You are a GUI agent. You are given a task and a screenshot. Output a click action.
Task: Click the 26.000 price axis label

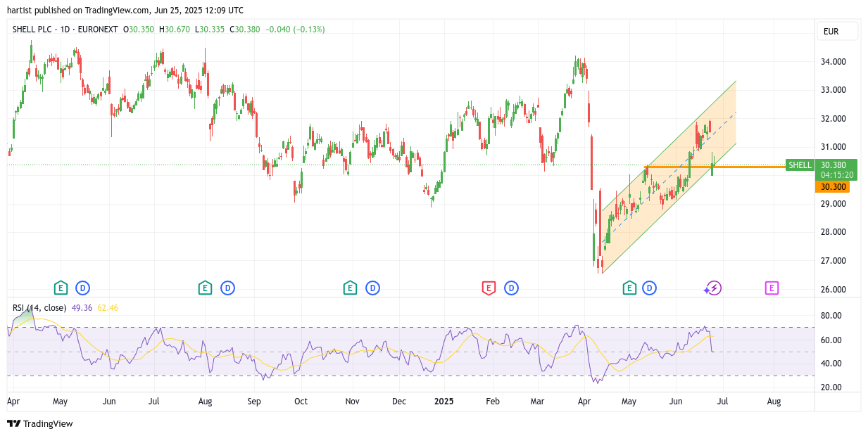(833, 289)
